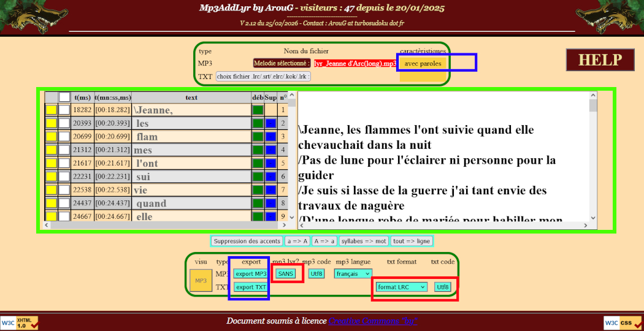Click the choix fichier .lrc/.srt file chooser
The height and width of the screenshot is (331, 644).
coord(263,77)
